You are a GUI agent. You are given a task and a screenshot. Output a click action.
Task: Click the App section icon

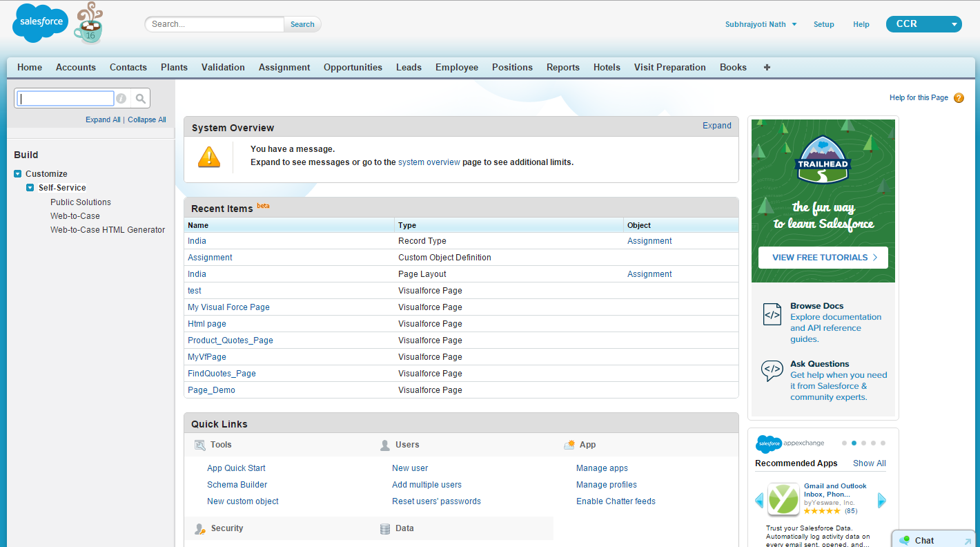pos(569,445)
